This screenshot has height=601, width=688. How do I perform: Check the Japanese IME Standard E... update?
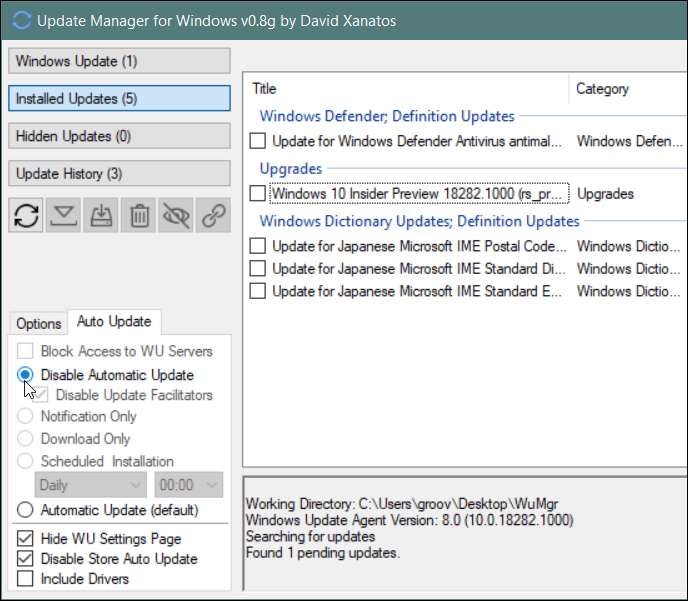(x=258, y=291)
